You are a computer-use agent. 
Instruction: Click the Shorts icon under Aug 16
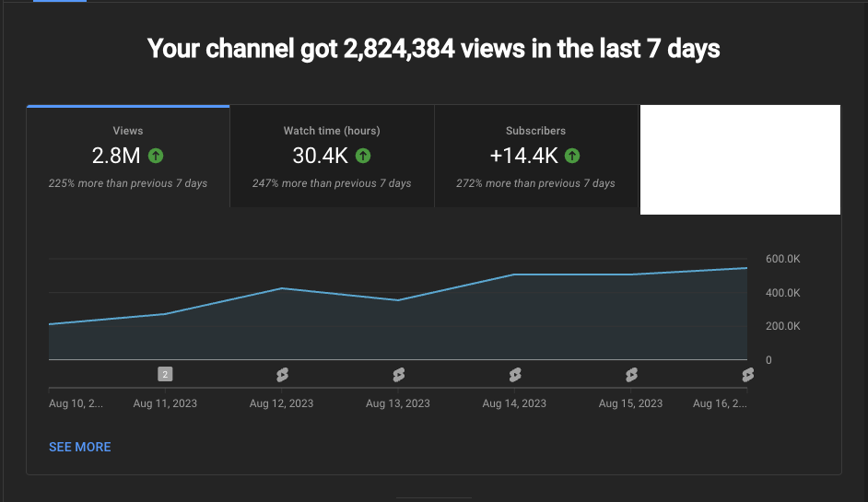pyautogui.click(x=747, y=374)
